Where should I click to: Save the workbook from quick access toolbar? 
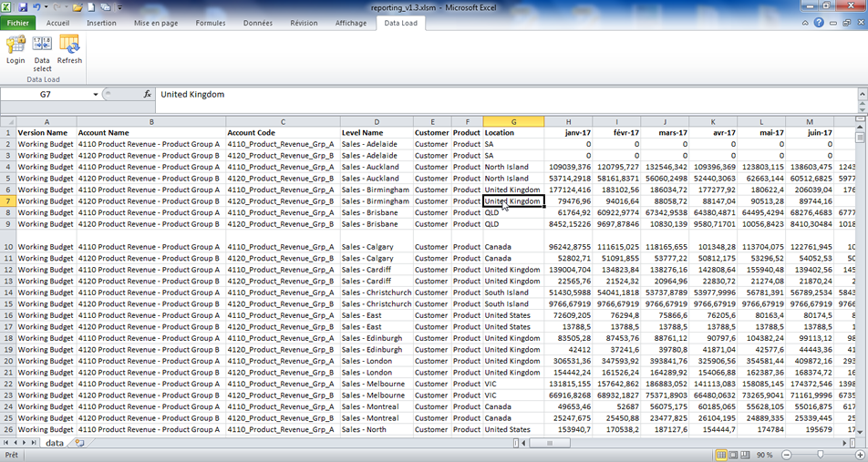pyautogui.click(x=23, y=6)
